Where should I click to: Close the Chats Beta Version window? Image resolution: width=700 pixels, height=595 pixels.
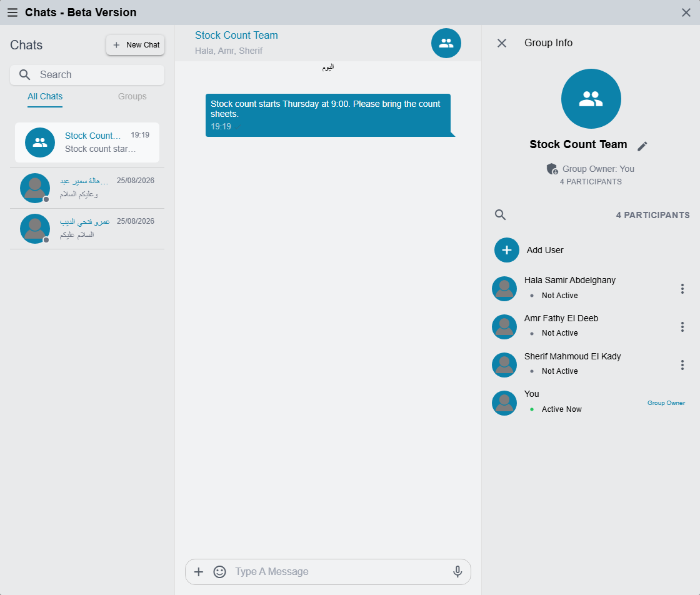click(x=686, y=12)
